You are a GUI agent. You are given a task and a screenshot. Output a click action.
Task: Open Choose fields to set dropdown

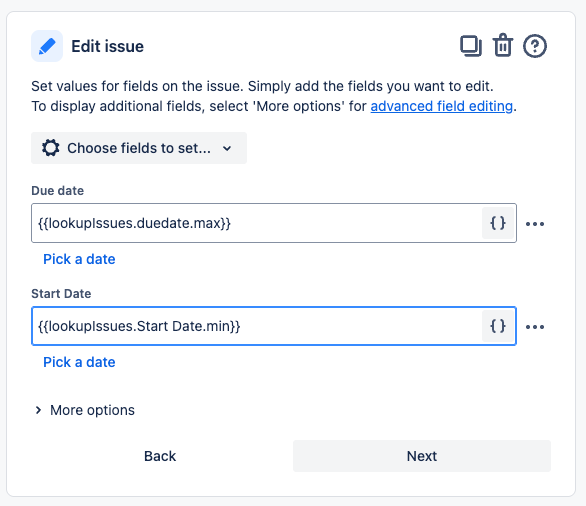coord(139,148)
